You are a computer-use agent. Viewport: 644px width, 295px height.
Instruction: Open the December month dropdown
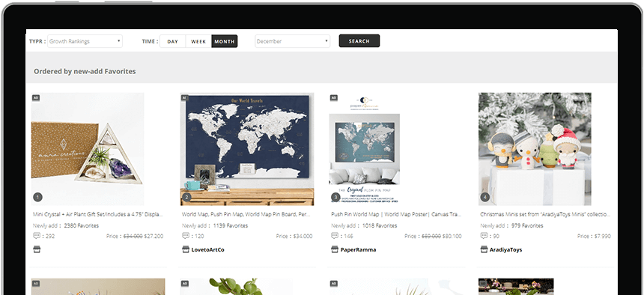tap(293, 41)
